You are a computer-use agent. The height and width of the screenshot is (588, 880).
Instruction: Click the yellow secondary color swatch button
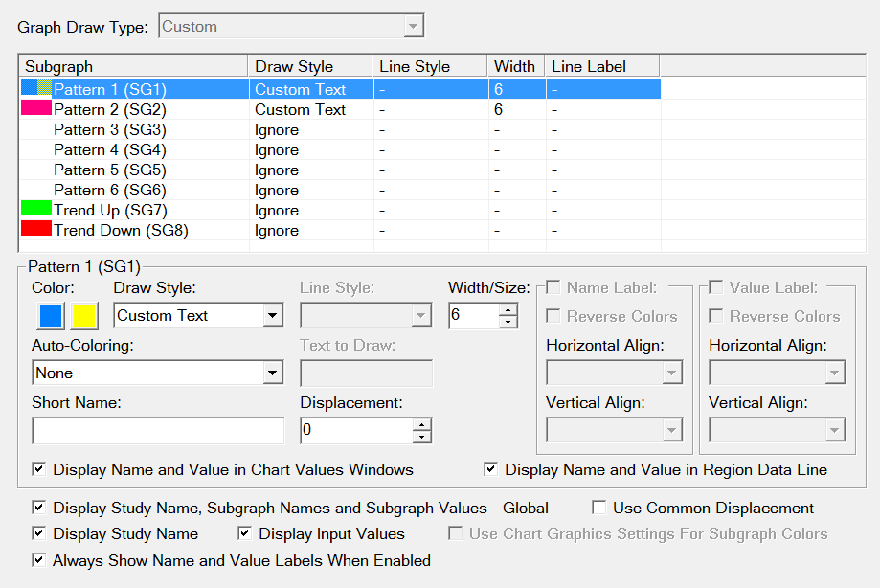[84, 315]
